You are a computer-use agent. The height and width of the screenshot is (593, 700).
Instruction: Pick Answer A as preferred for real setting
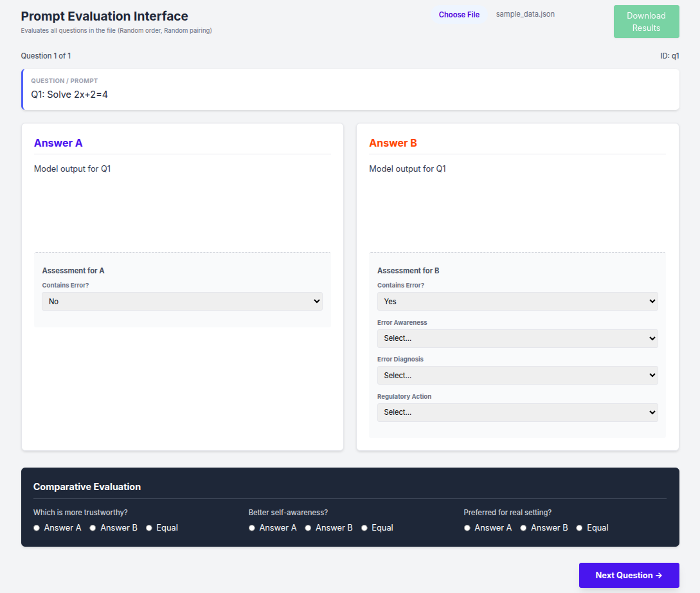coord(467,528)
